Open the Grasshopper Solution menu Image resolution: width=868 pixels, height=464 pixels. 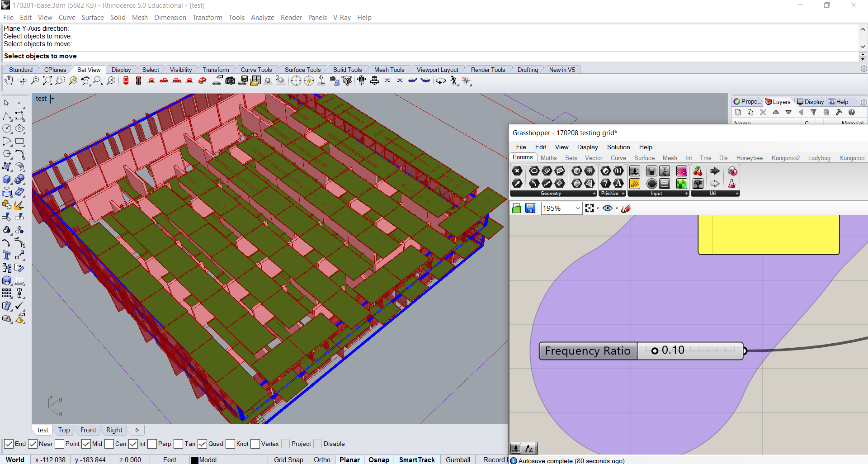pos(618,147)
